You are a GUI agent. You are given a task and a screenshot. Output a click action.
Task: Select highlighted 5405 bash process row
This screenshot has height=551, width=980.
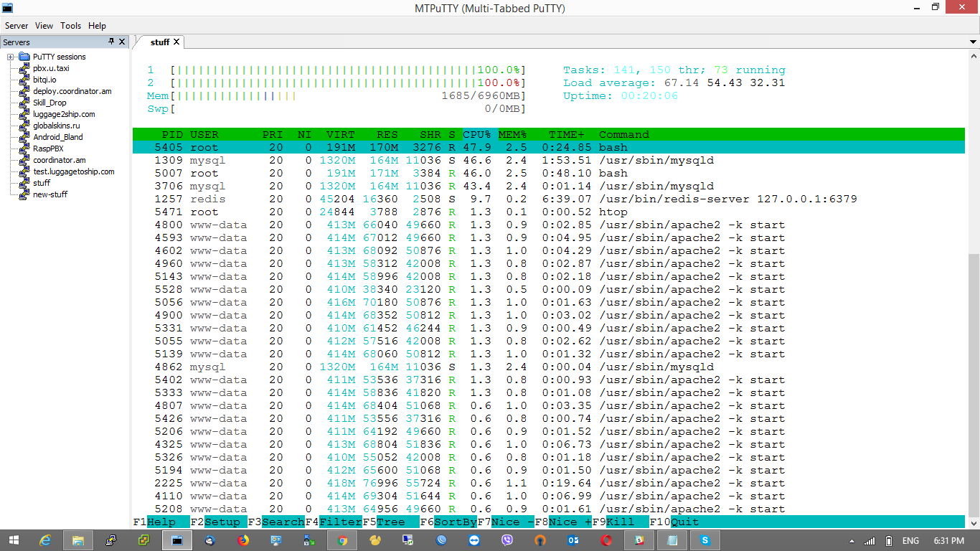point(549,147)
